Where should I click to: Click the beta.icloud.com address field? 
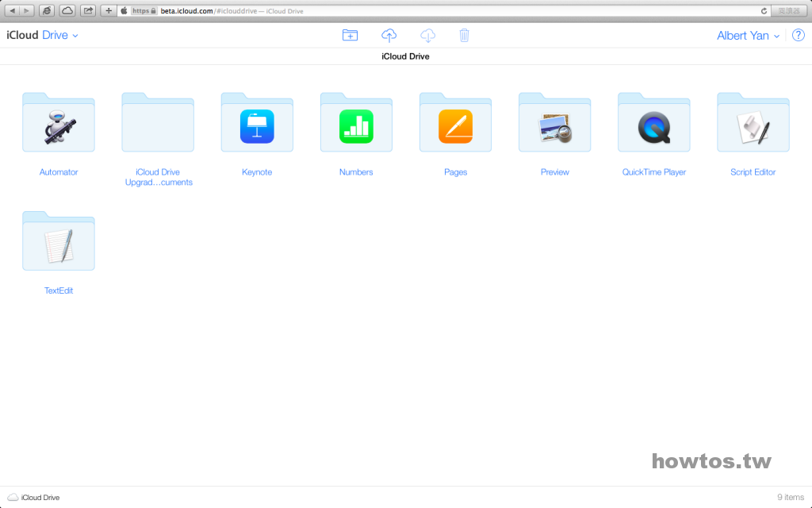coord(446,11)
